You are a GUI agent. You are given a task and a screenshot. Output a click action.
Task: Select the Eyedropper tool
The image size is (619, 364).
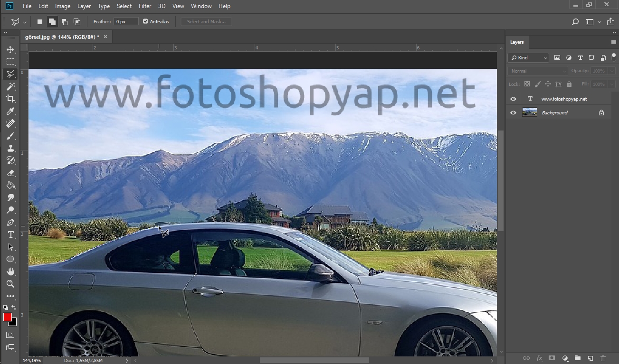coord(10,111)
